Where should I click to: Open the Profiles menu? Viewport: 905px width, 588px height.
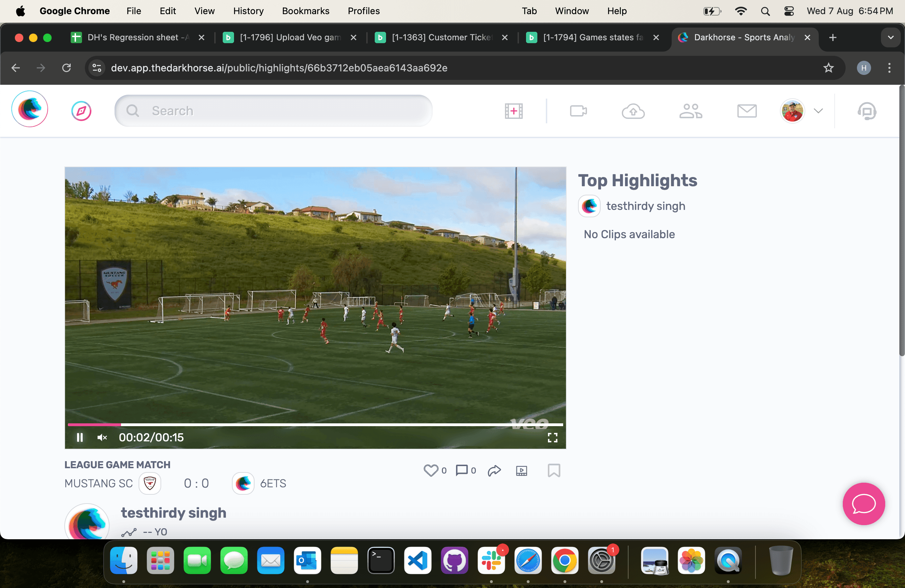pos(364,11)
